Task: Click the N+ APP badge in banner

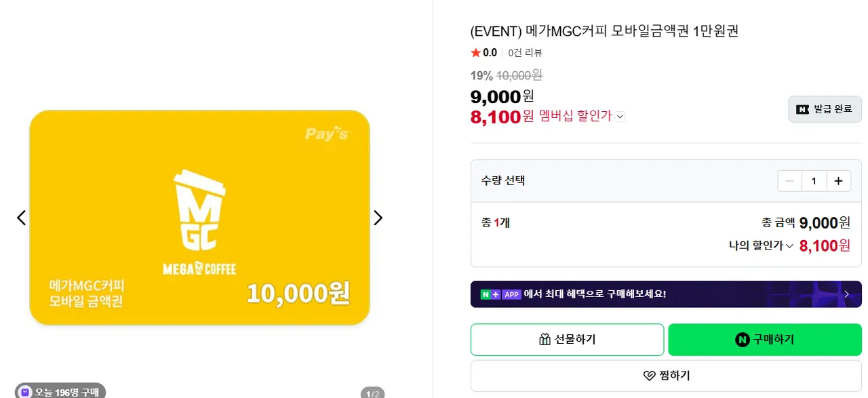Action: [x=500, y=294]
